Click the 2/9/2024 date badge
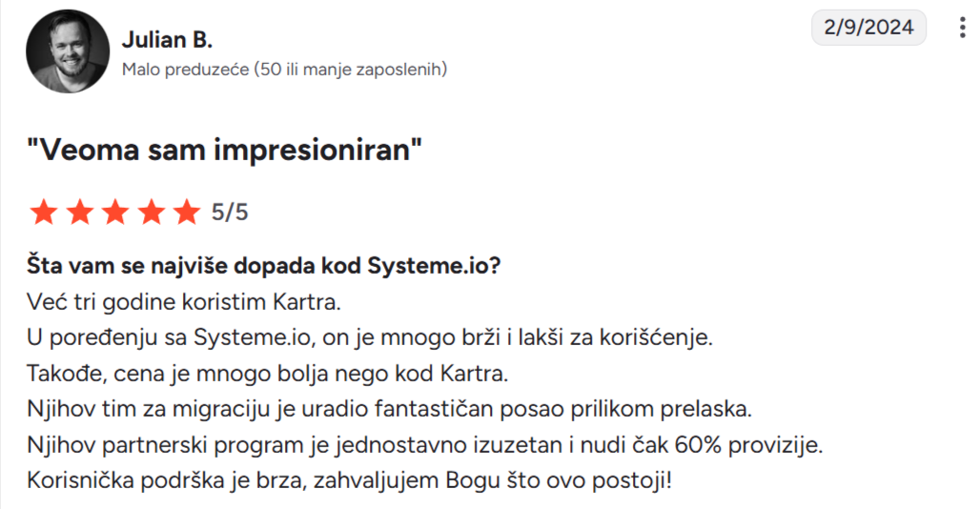Screen dimensions: 980x509 [x=869, y=27]
